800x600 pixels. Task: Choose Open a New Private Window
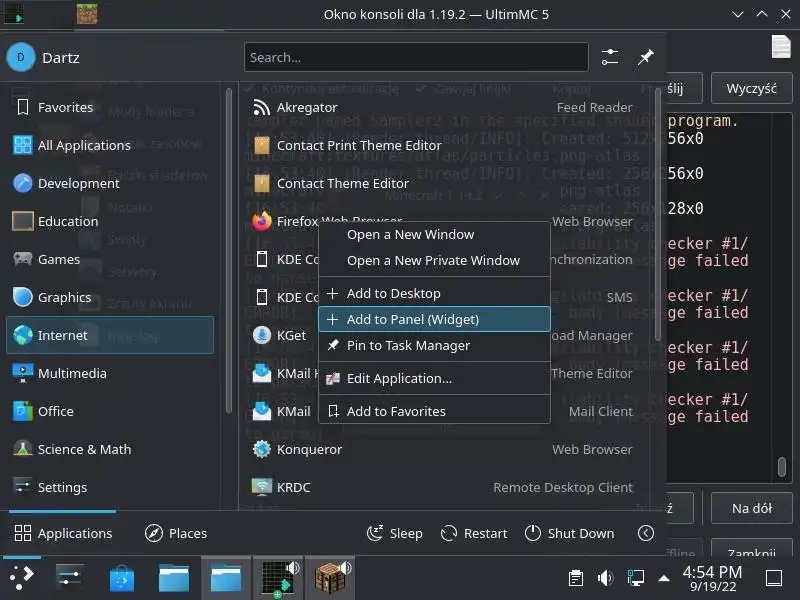pos(434,261)
